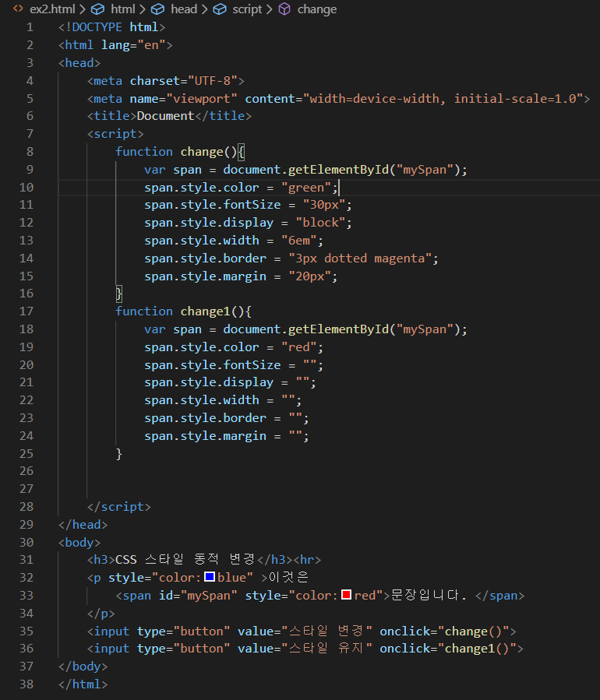Click getElementById on line 18

[338, 329]
